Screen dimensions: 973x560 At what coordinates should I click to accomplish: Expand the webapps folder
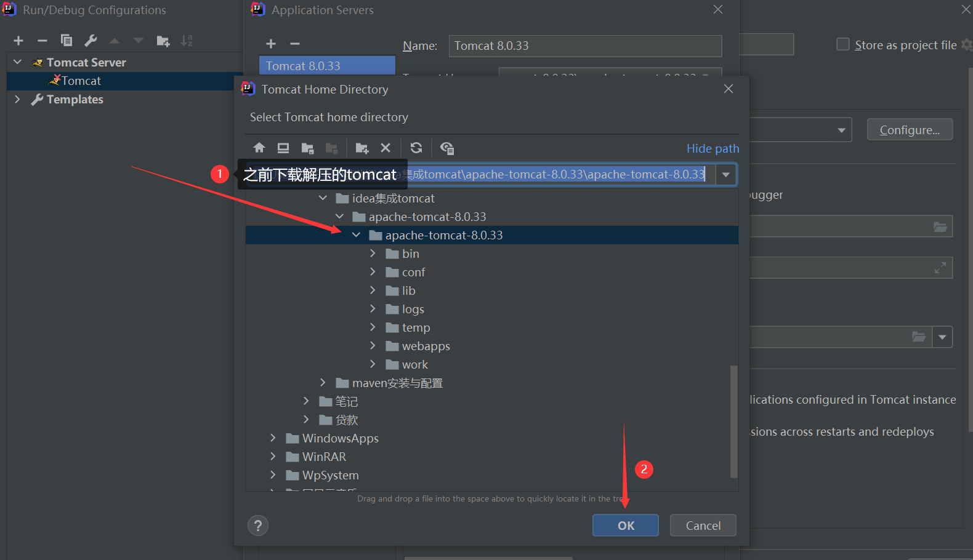tap(373, 346)
